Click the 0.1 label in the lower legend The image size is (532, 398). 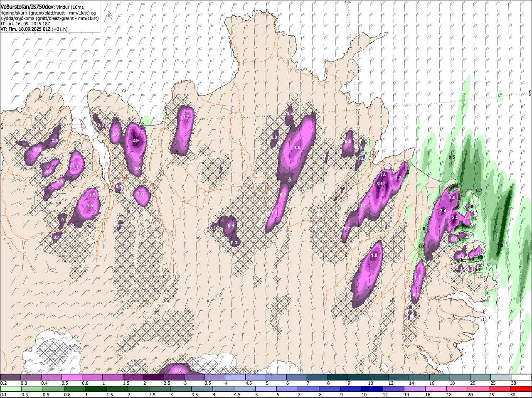coord(3,395)
